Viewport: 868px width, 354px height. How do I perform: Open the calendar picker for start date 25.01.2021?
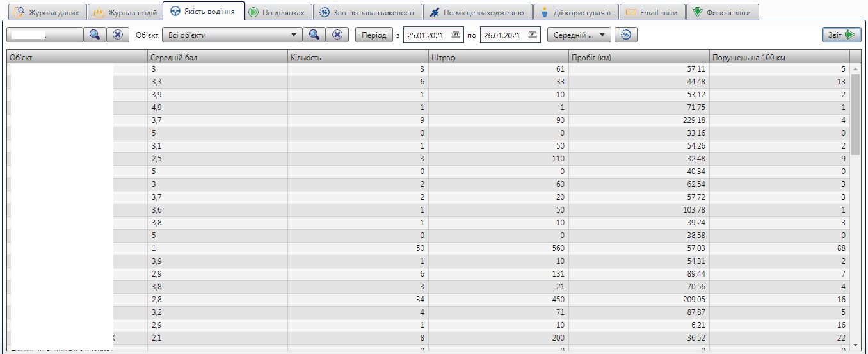[456, 35]
